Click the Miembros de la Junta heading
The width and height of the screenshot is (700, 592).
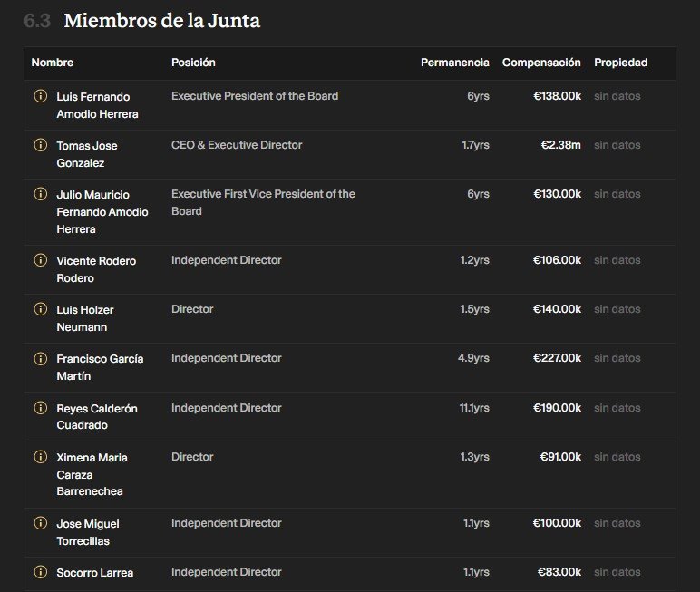tap(162, 21)
